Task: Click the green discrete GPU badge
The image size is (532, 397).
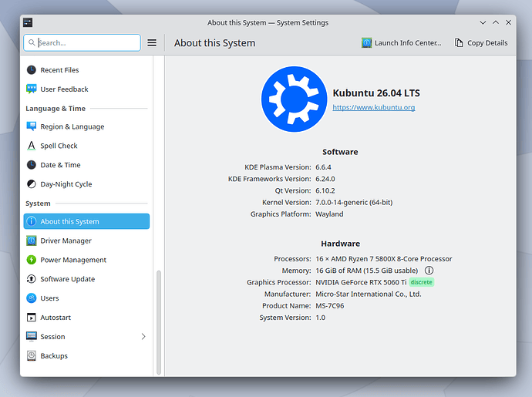Action: click(x=422, y=282)
